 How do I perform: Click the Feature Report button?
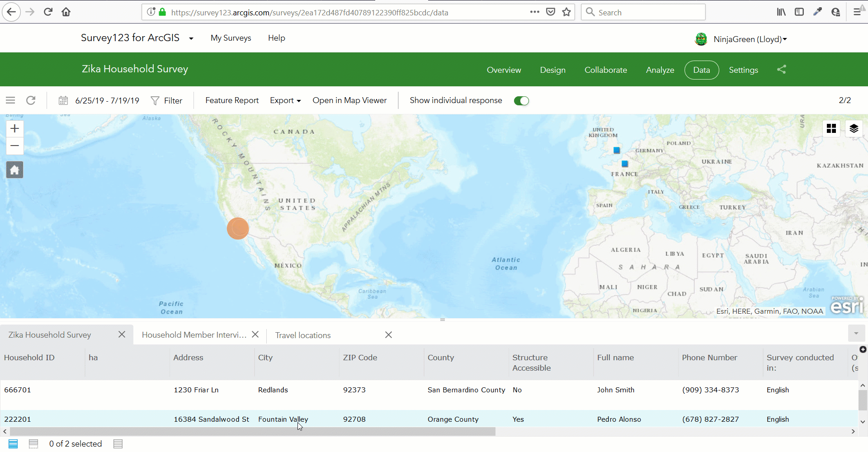click(x=232, y=100)
